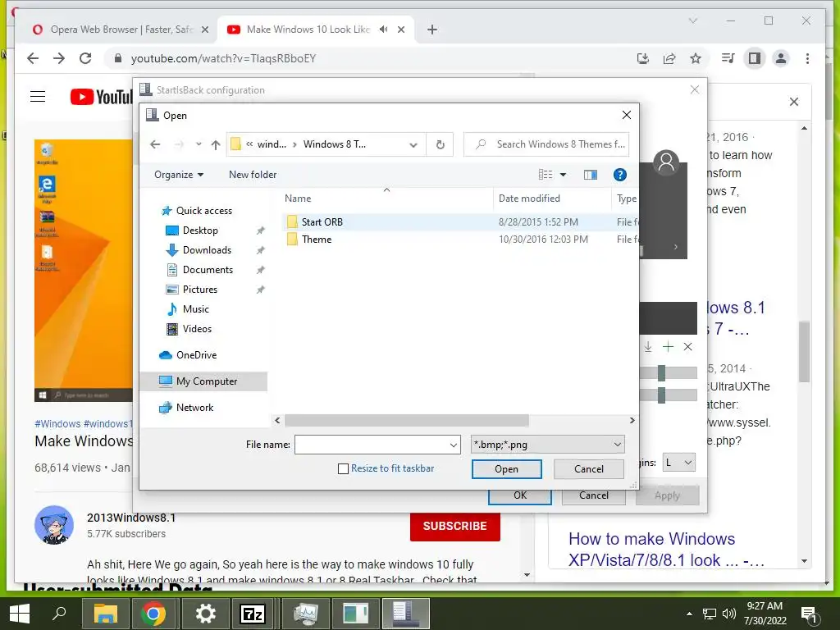Open Pictures in the navigation pane
Image resolution: width=840 pixels, height=630 pixels.
click(x=199, y=290)
